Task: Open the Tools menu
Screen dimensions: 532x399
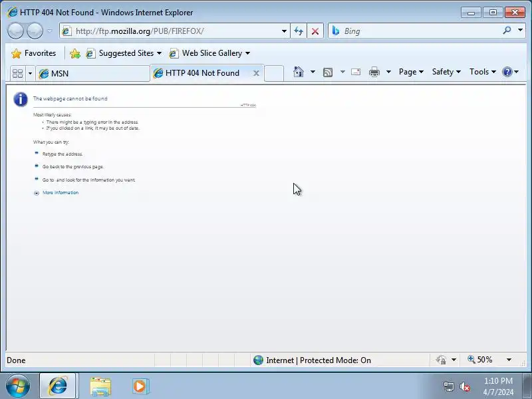Action: (x=483, y=72)
